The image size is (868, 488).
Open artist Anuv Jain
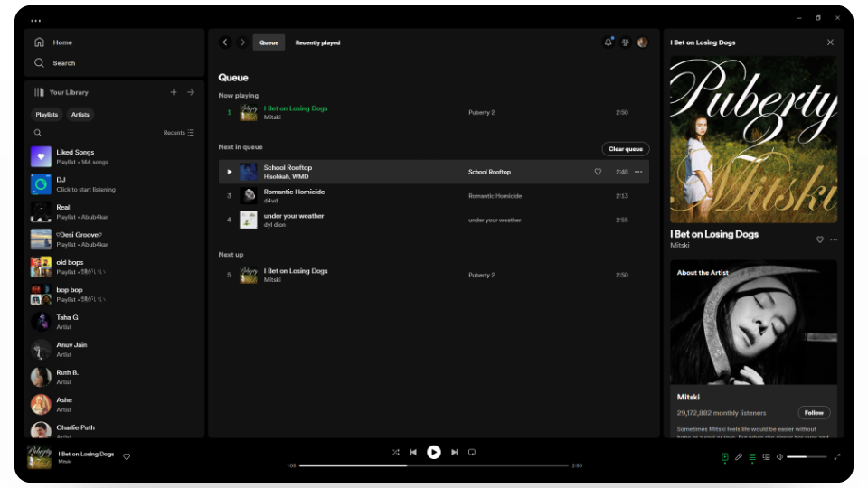coord(115,349)
